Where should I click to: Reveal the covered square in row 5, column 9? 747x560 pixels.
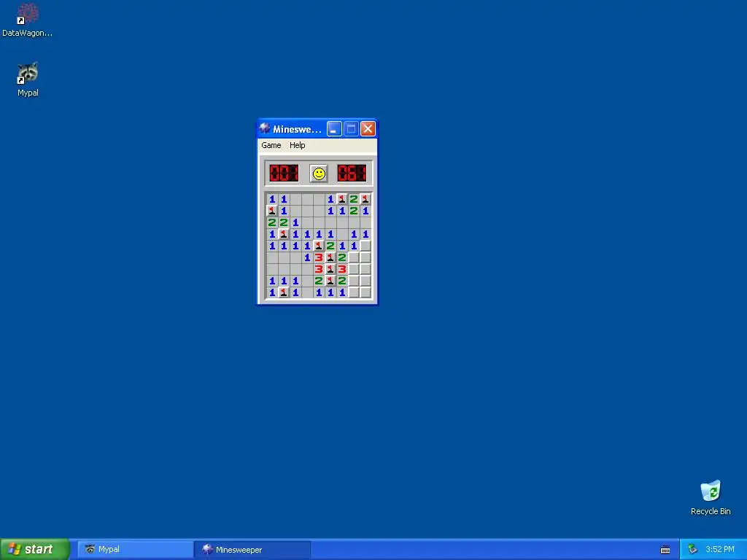(x=365, y=246)
